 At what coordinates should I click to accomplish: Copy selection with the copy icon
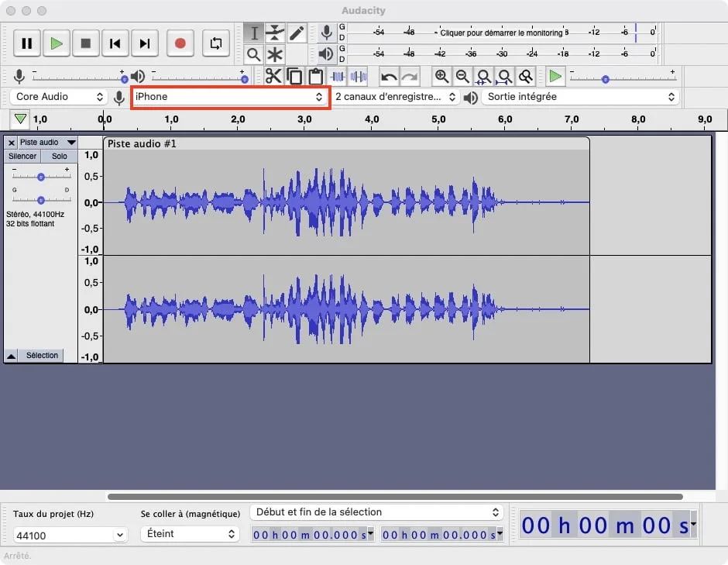[294, 76]
